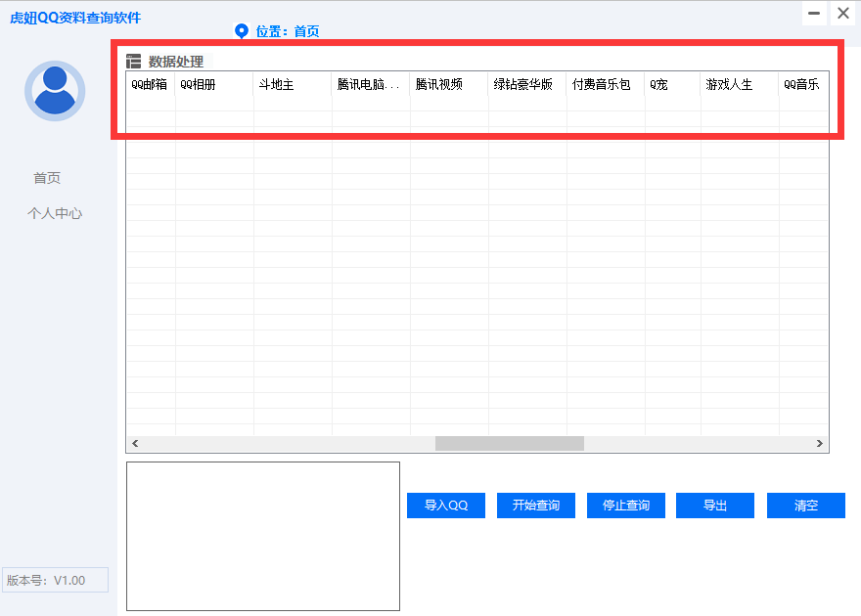
Task: Close the application window
Action: (x=843, y=13)
